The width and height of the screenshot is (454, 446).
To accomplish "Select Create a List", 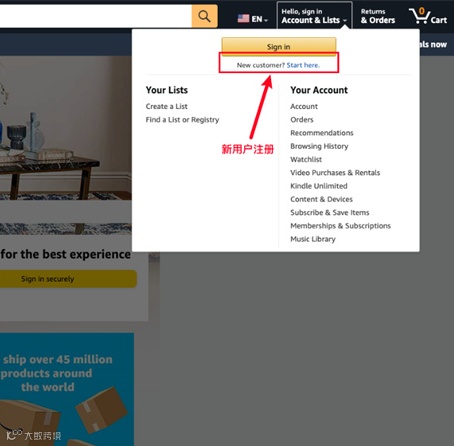I will pos(166,106).
